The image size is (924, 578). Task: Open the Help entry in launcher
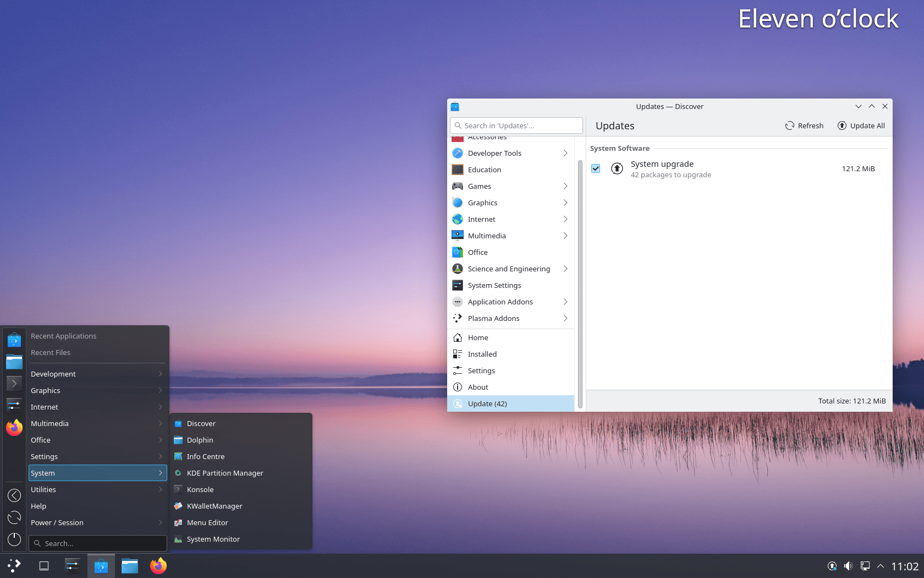click(x=97, y=506)
